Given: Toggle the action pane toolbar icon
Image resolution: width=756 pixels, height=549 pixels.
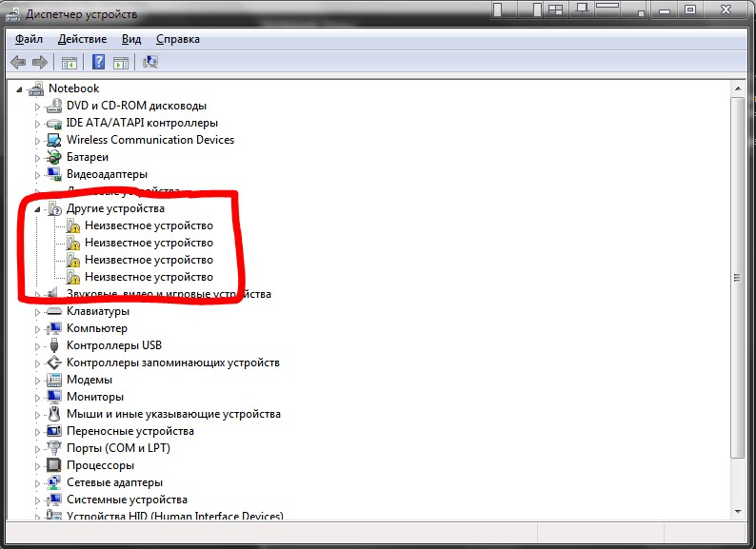Looking at the screenshot, I should [121, 62].
